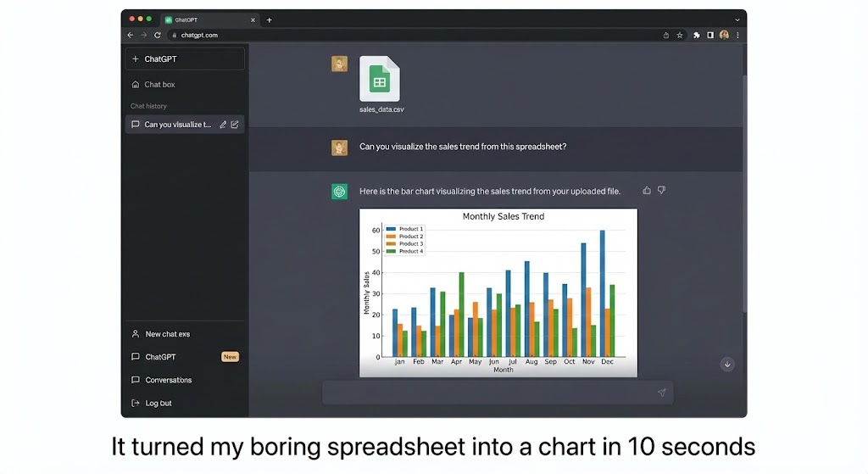
Task: Open the sales_data.csv file attachment
Action: (379, 80)
